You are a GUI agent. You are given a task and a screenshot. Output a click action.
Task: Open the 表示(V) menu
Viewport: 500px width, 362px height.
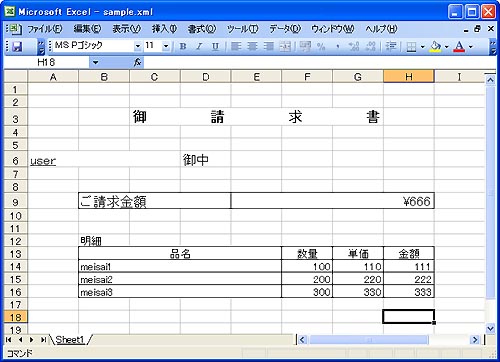pyautogui.click(x=127, y=29)
